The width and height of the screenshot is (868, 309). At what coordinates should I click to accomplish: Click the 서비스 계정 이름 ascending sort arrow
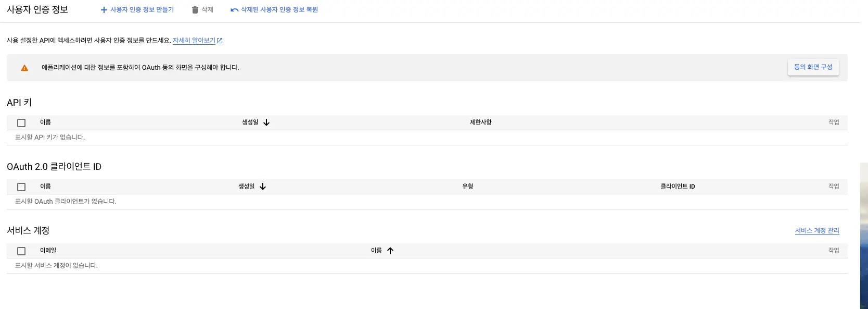(x=390, y=251)
